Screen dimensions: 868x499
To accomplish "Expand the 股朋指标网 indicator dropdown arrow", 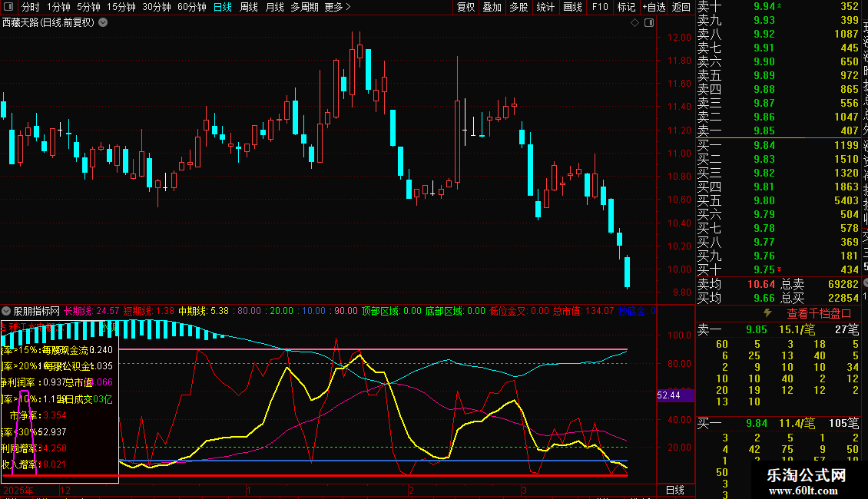I will pyautogui.click(x=7, y=312).
